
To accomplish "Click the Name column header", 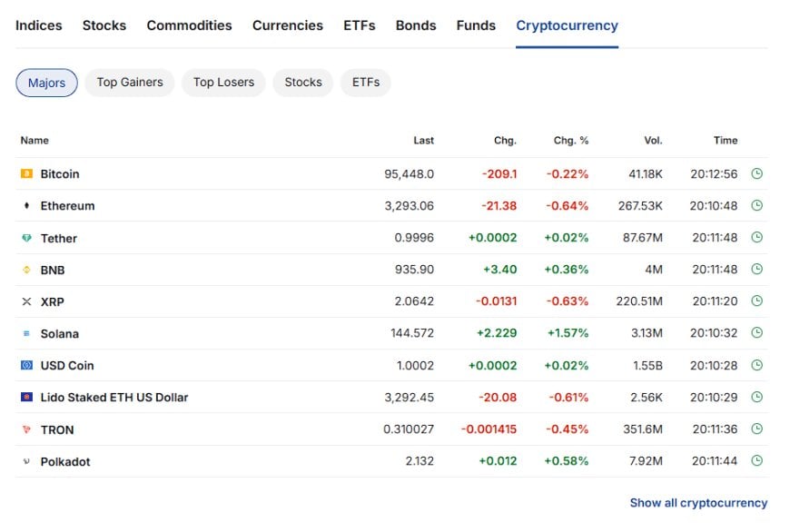I will click(x=35, y=141).
